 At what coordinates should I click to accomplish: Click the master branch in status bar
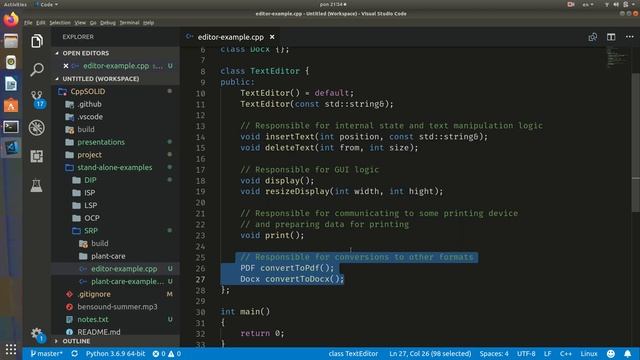pyautogui.click(x=47, y=353)
